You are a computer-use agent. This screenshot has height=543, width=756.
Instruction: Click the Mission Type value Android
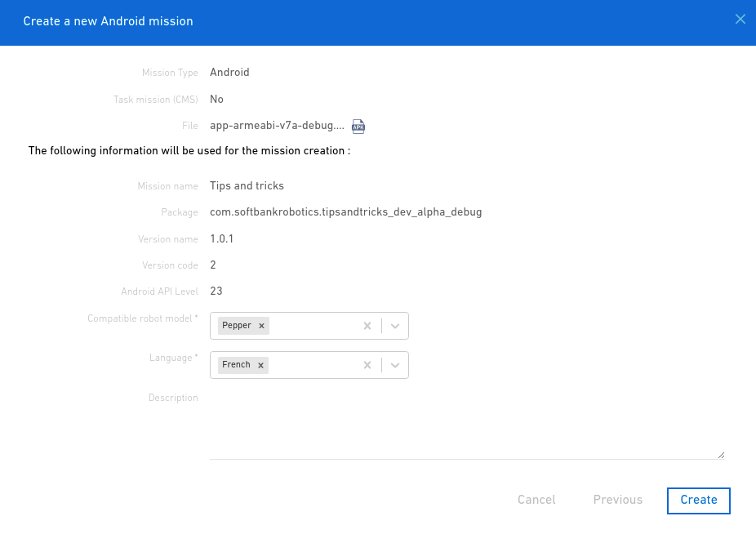pos(229,73)
